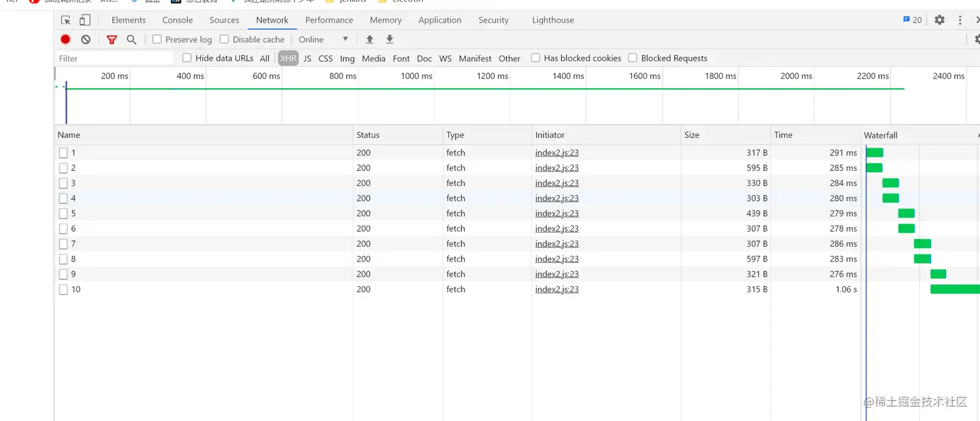
Task: Open the network search magnifier
Action: coord(132,40)
